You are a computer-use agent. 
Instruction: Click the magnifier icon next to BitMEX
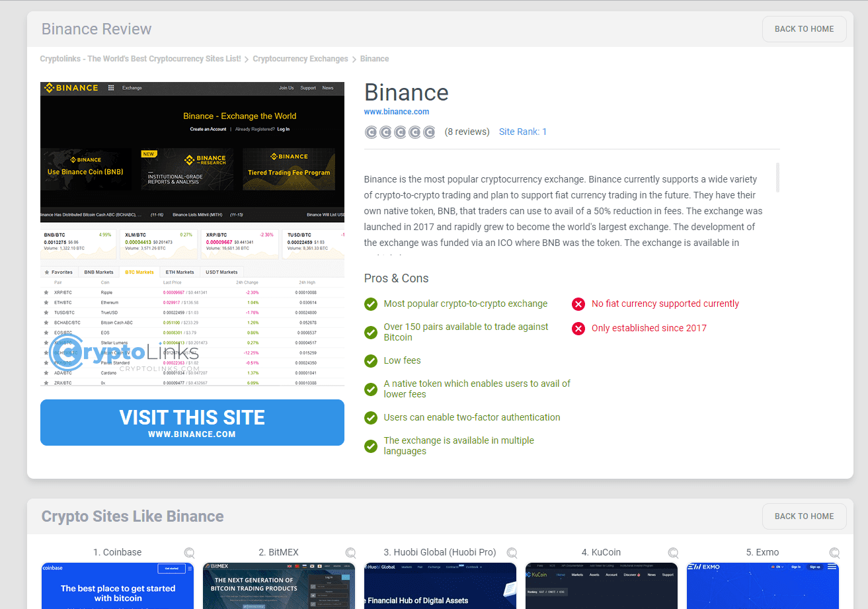pos(350,553)
